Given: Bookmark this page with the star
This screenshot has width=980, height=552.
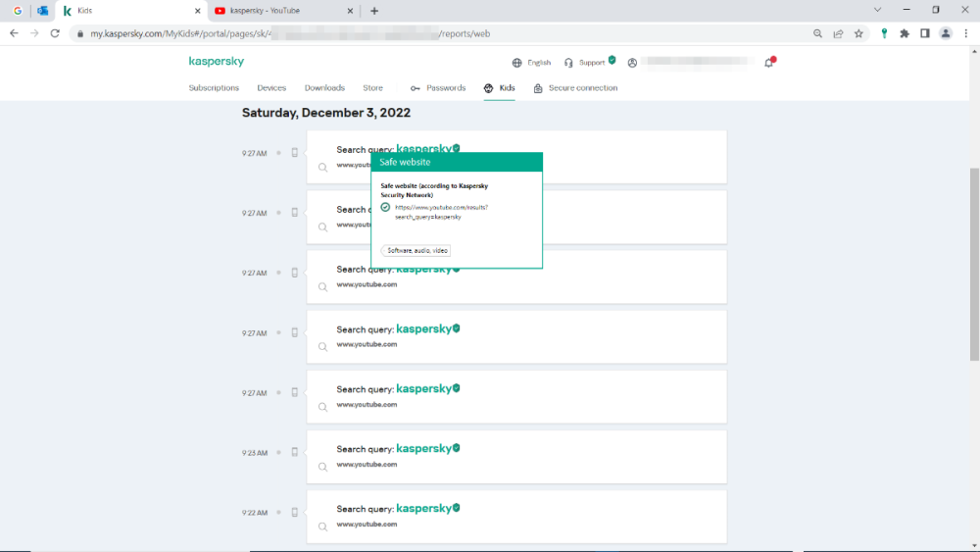Looking at the screenshot, I should tap(858, 33).
